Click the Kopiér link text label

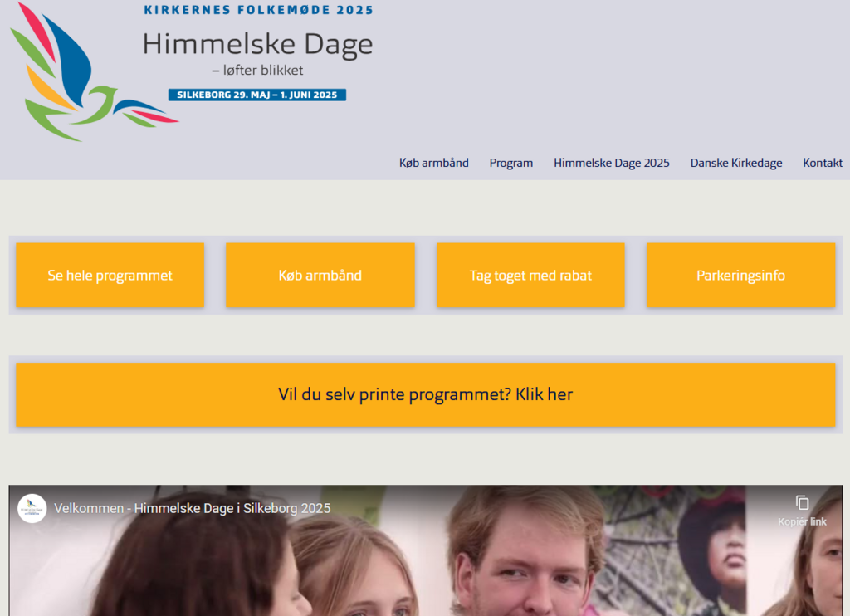(803, 521)
